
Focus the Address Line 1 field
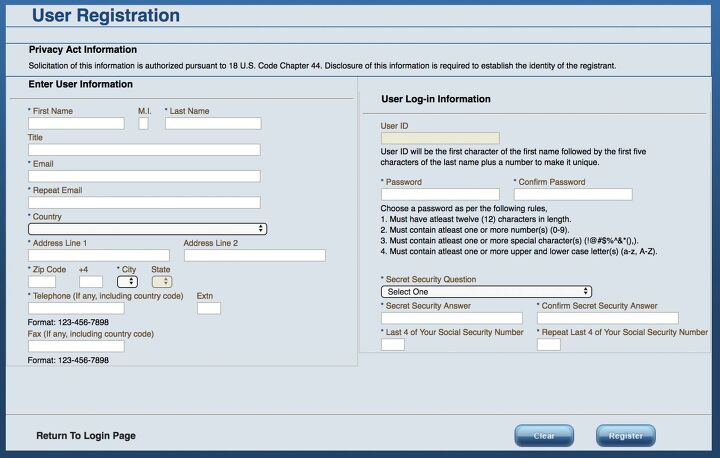pos(99,255)
